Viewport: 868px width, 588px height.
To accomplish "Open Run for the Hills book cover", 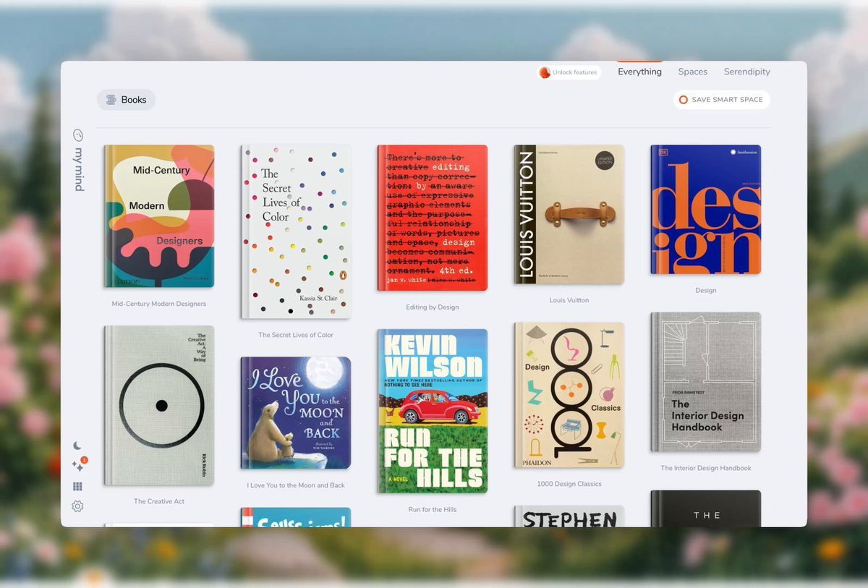I will click(433, 411).
